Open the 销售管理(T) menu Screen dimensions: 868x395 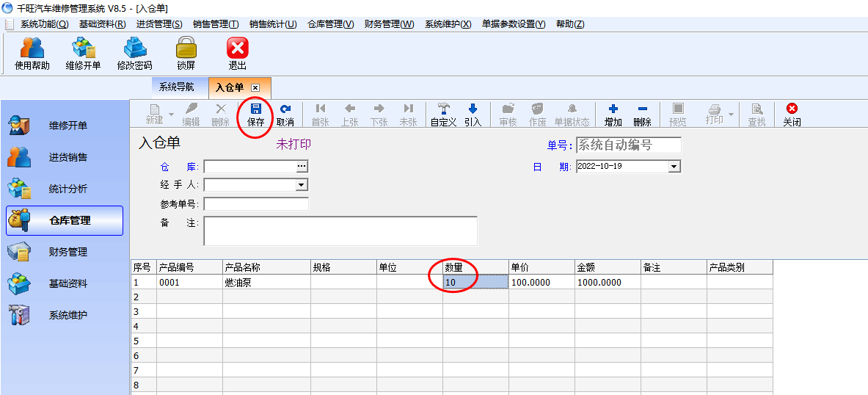click(x=216, y=24)
